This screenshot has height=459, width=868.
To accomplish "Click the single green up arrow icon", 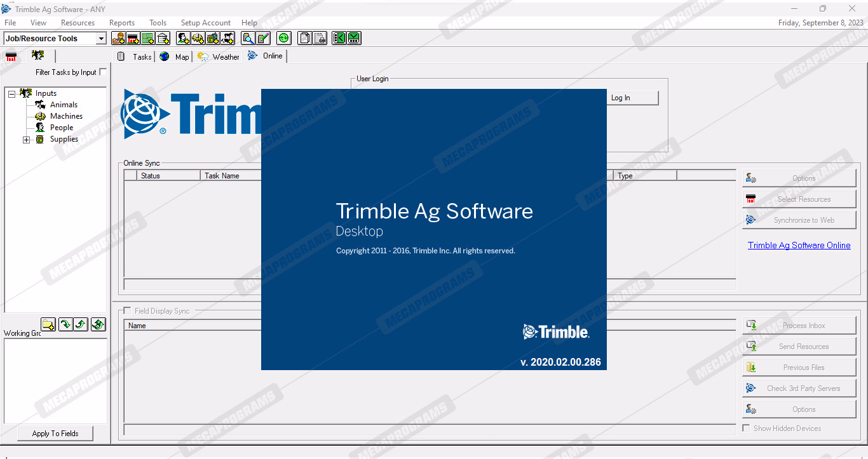I will click(x=81, y=324).
